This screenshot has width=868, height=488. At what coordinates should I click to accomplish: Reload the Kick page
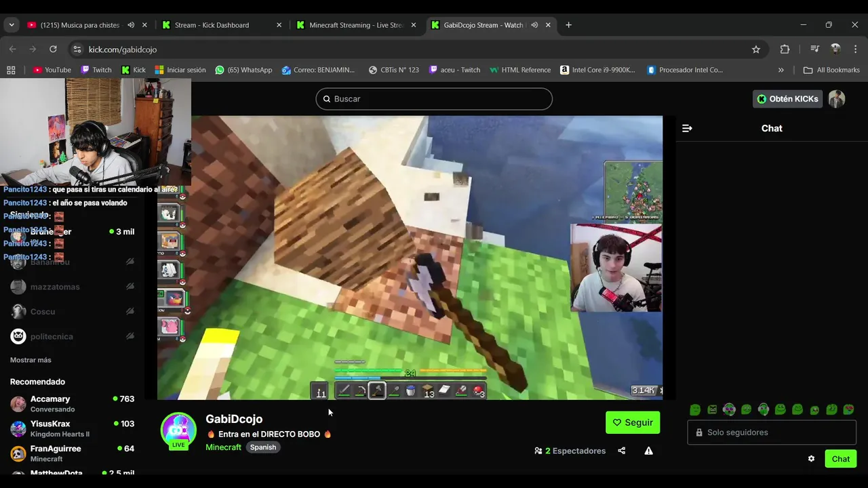(x=53, y=49)
